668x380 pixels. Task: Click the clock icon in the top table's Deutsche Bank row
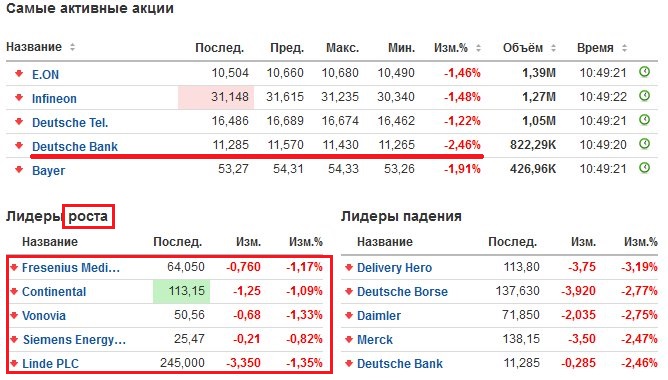tap(645, 144)
